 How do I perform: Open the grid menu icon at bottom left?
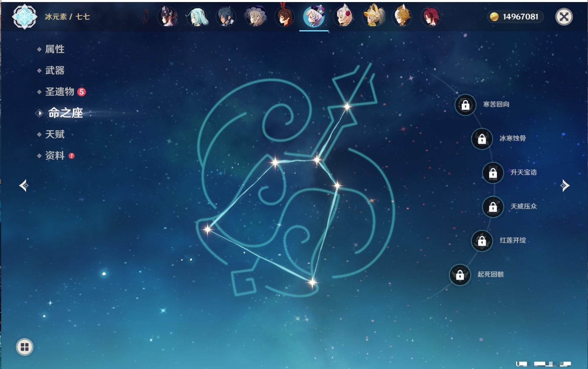tap(24, 347)
